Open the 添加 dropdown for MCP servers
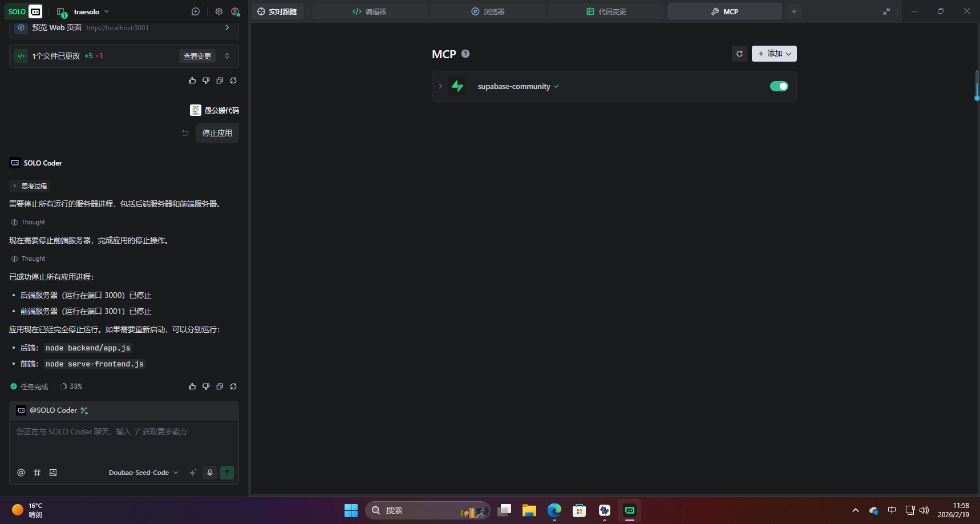 pos(774,54)
